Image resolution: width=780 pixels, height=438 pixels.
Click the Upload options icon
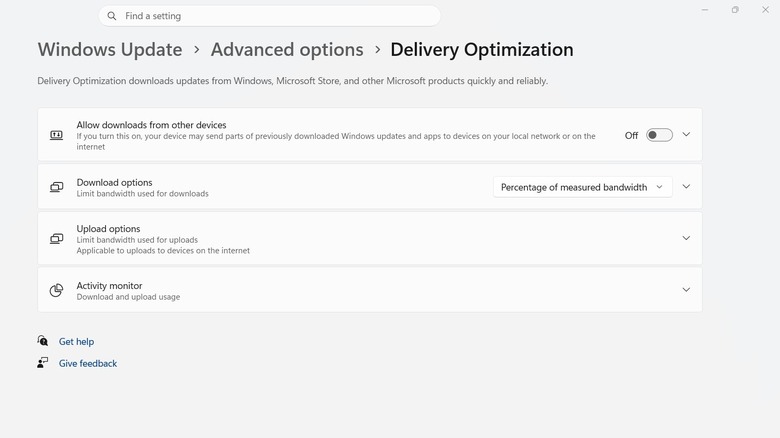(x=56, y=239)
